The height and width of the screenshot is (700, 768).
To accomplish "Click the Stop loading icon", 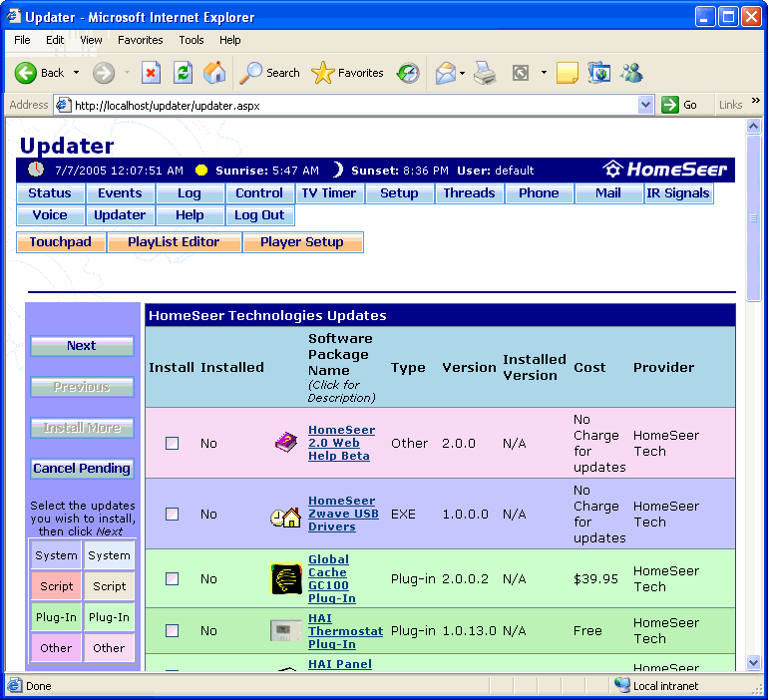I will (x=151, y=73).
